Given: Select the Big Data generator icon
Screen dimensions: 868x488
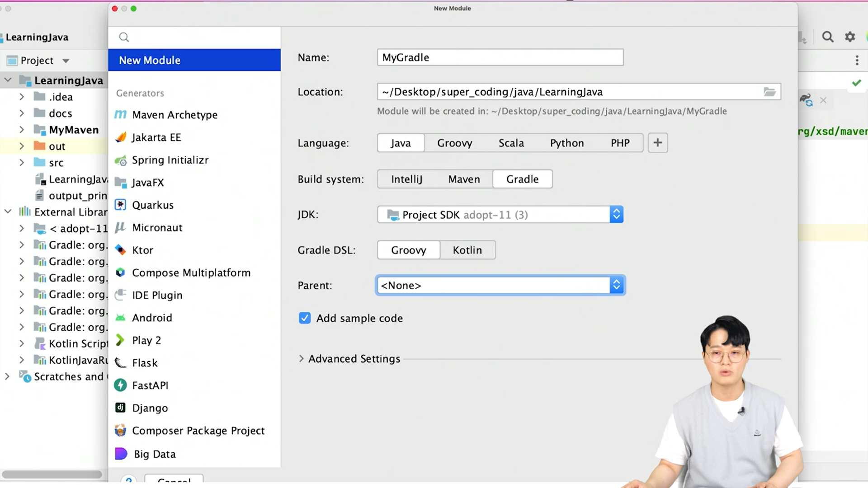Looking at the screenshot, I should (x=121, y=453).
